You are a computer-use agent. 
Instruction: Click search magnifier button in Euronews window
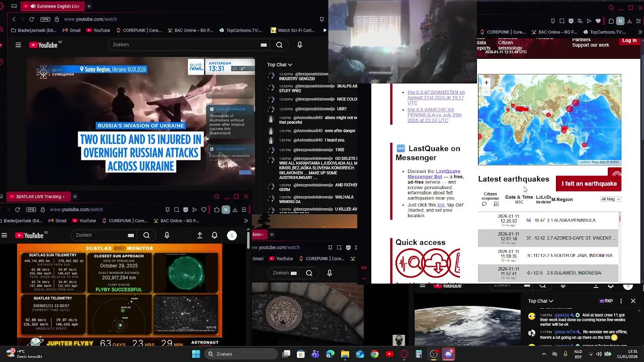[279, 45]
